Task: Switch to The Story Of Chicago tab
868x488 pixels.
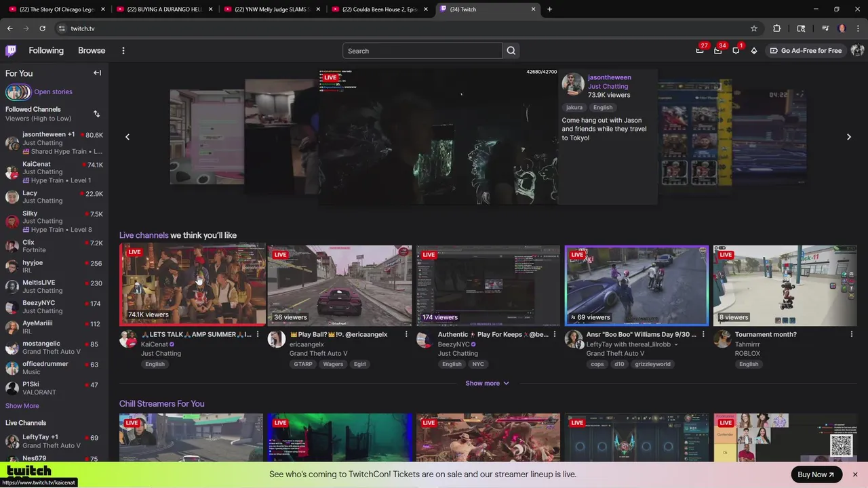Action: click(57, 9)
